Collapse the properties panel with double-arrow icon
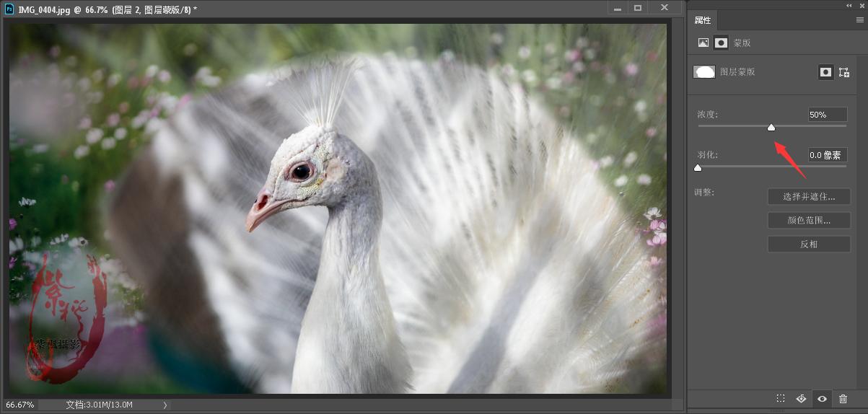This screenshot has width=868, height=414. (849, 5)
